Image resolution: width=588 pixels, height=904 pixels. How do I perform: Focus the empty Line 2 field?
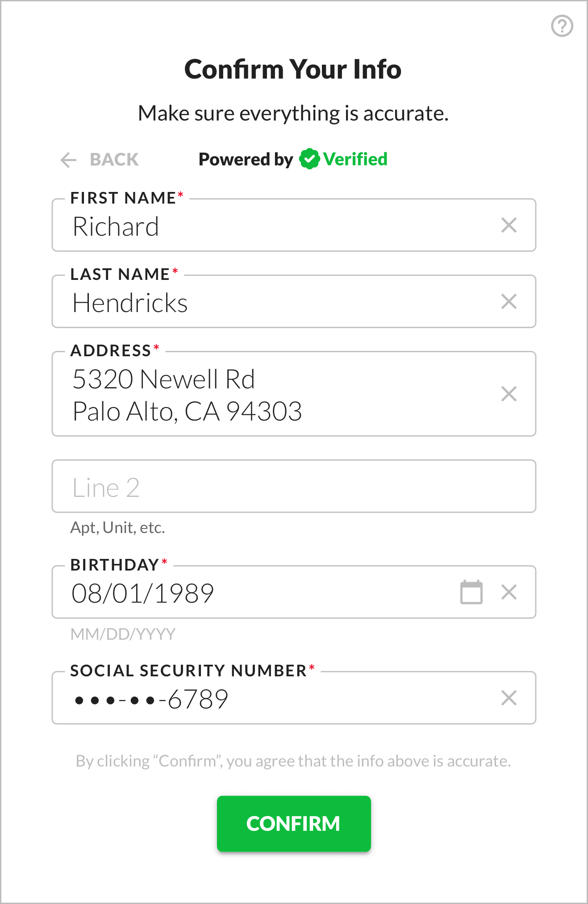click(293, 487)
